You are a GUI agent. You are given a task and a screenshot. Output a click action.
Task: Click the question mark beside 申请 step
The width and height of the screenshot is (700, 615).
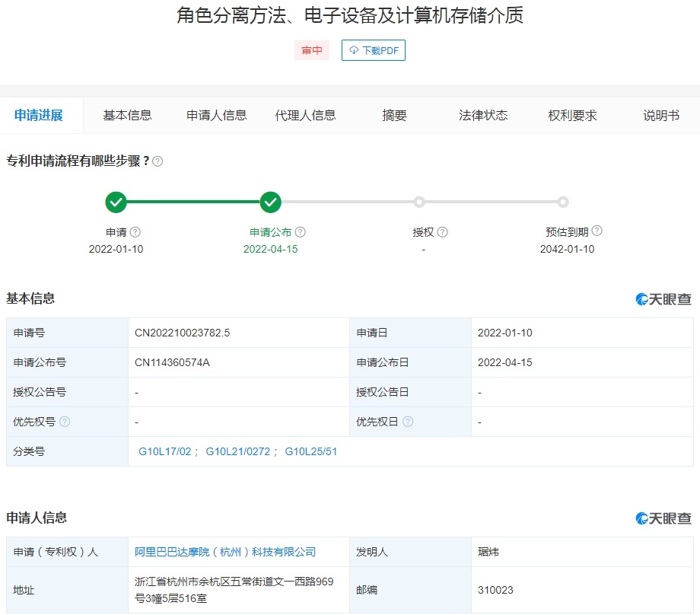pyautogui.click(x=135, y=232)
